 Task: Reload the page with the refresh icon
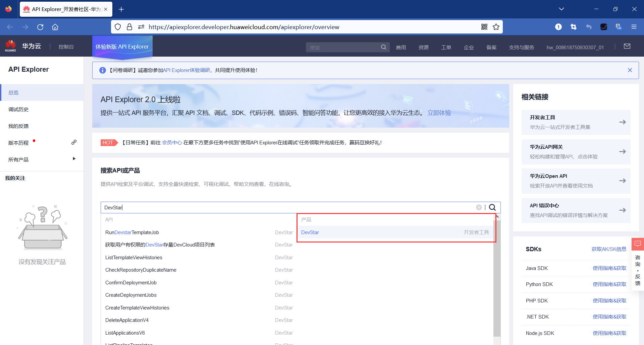point(40,27)
